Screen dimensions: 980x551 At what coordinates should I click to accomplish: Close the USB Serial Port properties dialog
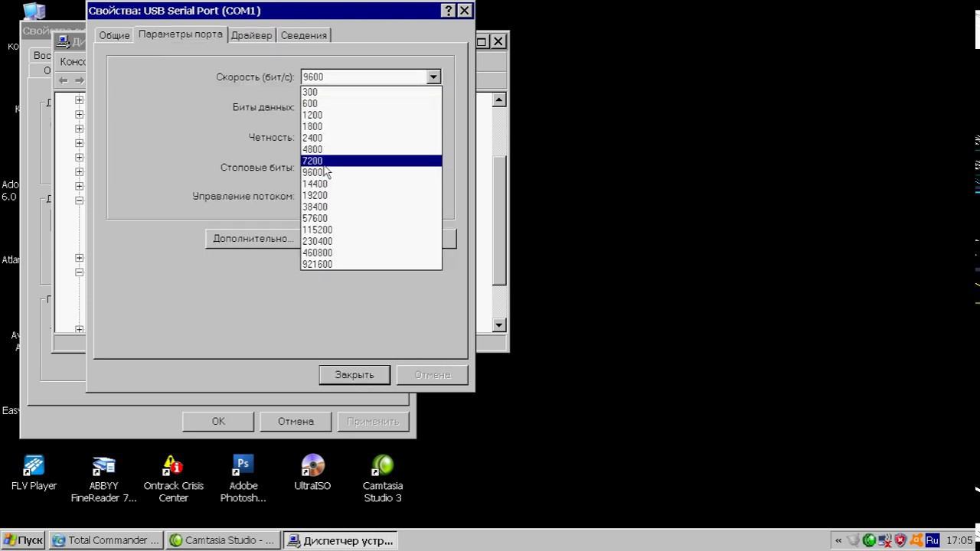click(465, 11)
